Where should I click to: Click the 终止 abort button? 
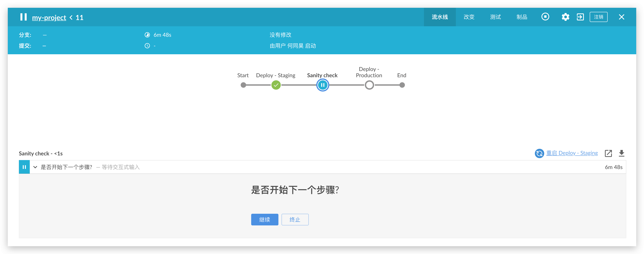pos(295,220)
